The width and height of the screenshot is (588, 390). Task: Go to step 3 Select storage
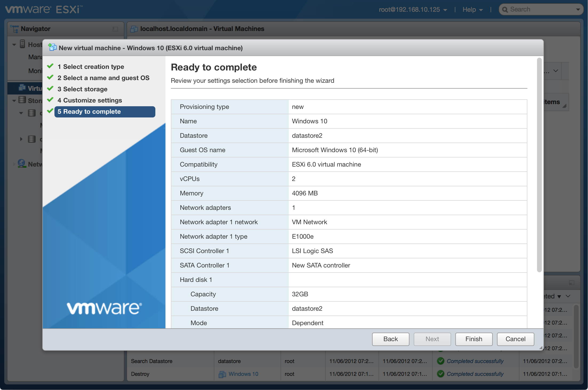[x=82, y=89]
